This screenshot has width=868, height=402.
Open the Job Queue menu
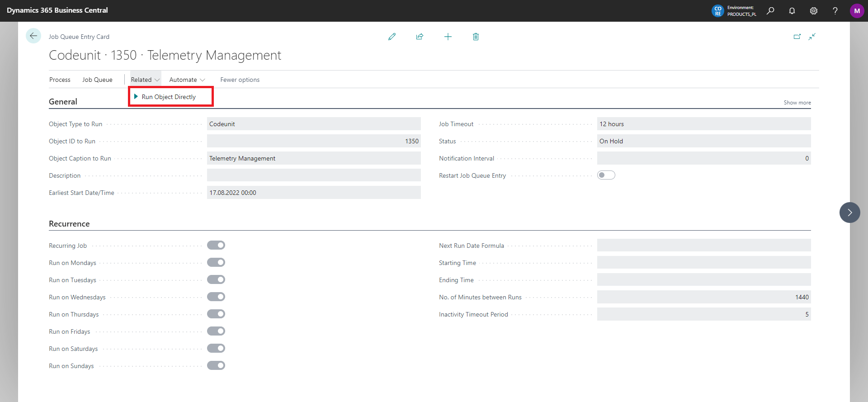coord(97,80)
